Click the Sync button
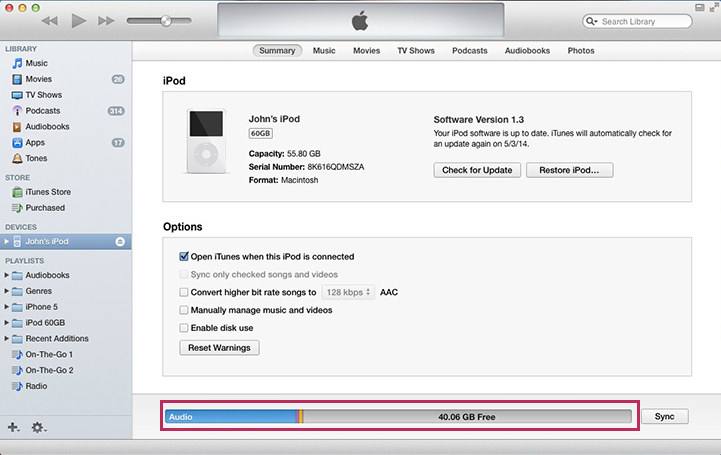 [664, 416]
